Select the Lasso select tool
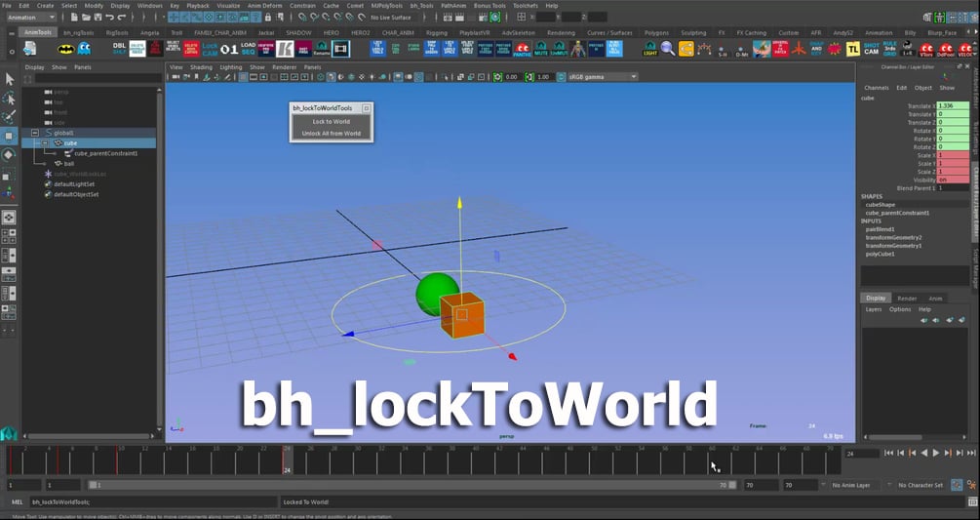This screenshot has height=520, width=980. pyautogui.click(x=9, y=99)
